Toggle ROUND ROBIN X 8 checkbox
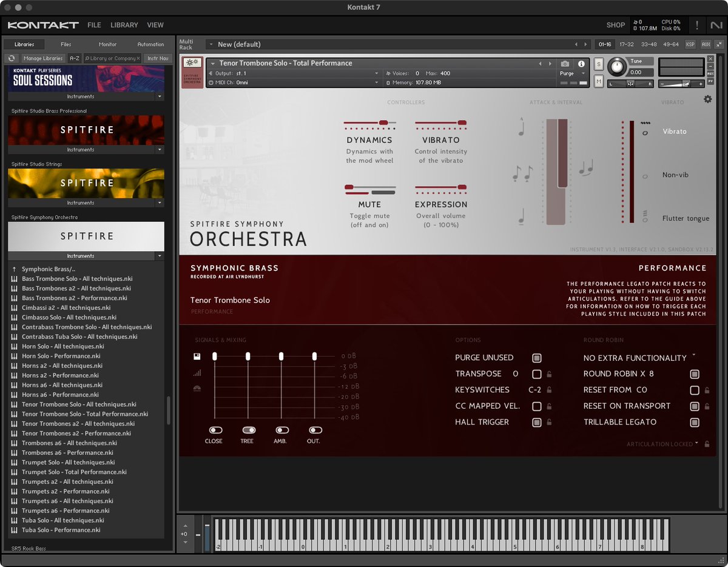 695,374
